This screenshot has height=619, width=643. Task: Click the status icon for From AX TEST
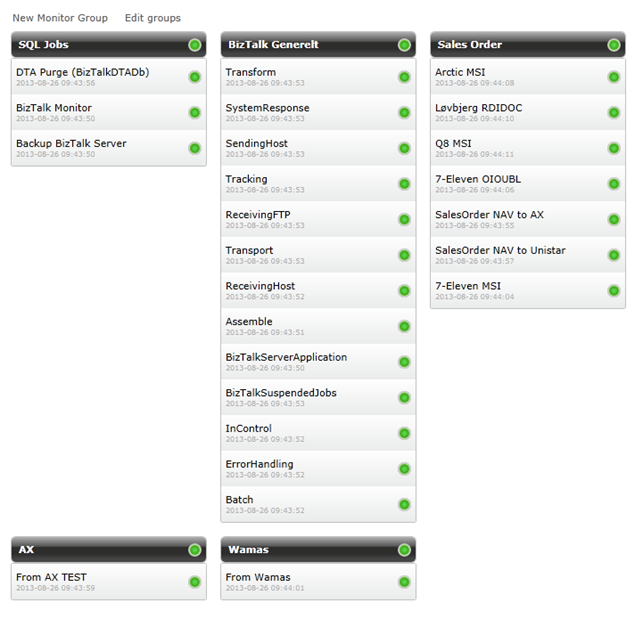194,582
